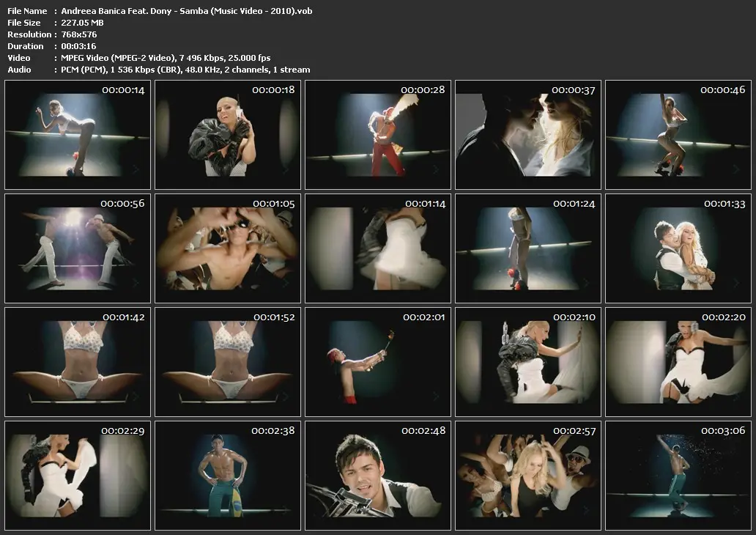Click the PCM audio details line

pos(185,70)
